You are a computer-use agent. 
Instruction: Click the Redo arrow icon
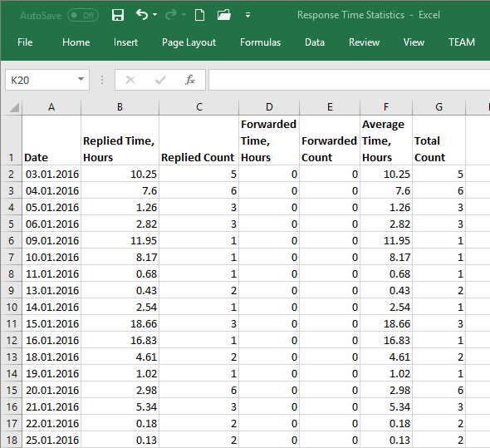pos(171,14)
